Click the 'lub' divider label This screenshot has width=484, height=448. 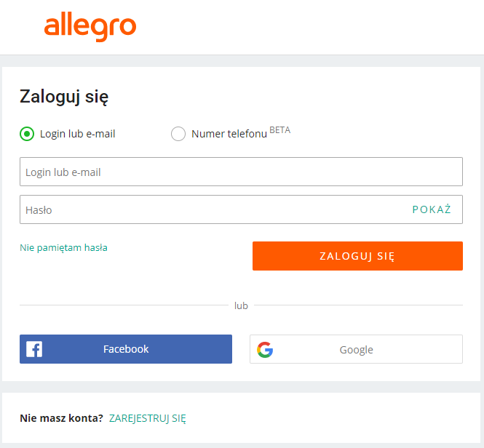(241, 305)
